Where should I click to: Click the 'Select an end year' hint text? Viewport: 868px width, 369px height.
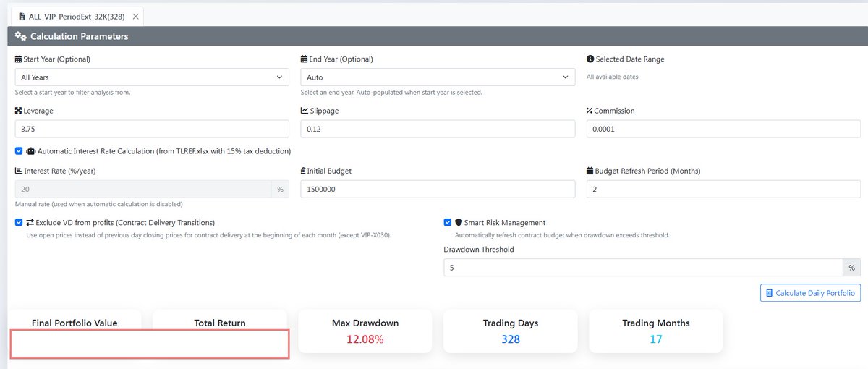click(391, 93)
